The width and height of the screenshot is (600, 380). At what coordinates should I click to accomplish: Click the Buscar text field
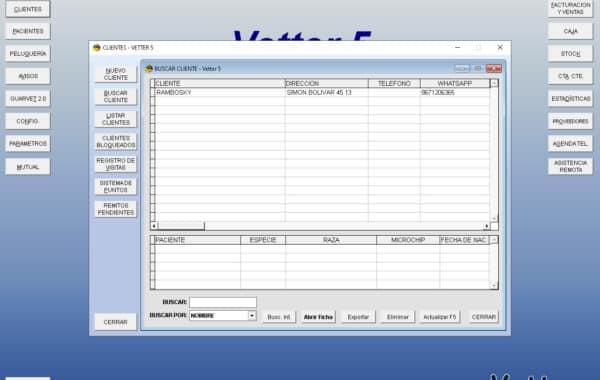tap(223, 302)
